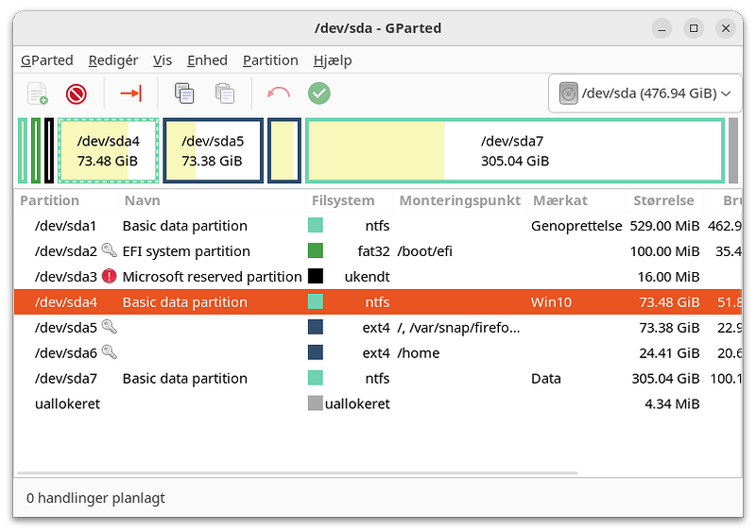Open the Redigér menu
The height and width of the screenshot is (532, 756).
(x=113, y=60)
